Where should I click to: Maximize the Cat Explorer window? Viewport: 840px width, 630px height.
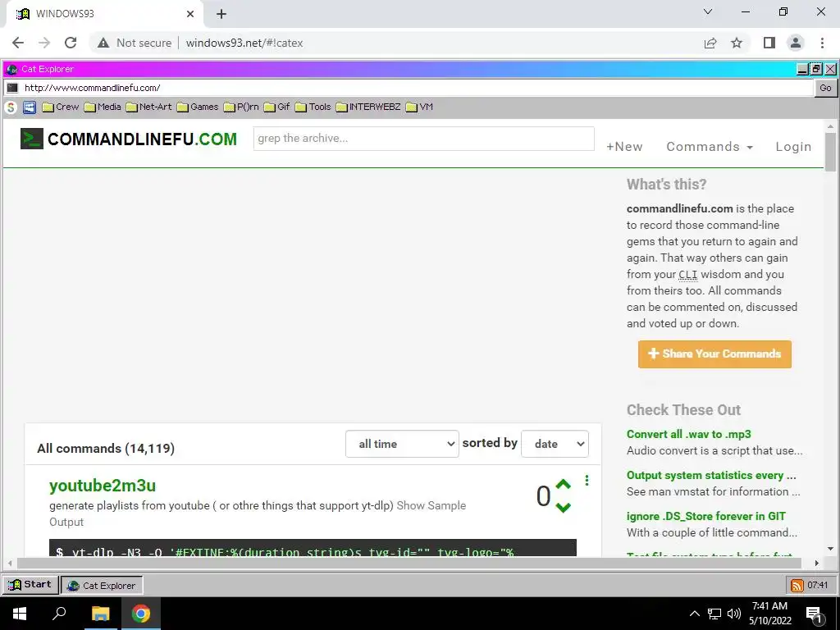click(x=816, y=69)
